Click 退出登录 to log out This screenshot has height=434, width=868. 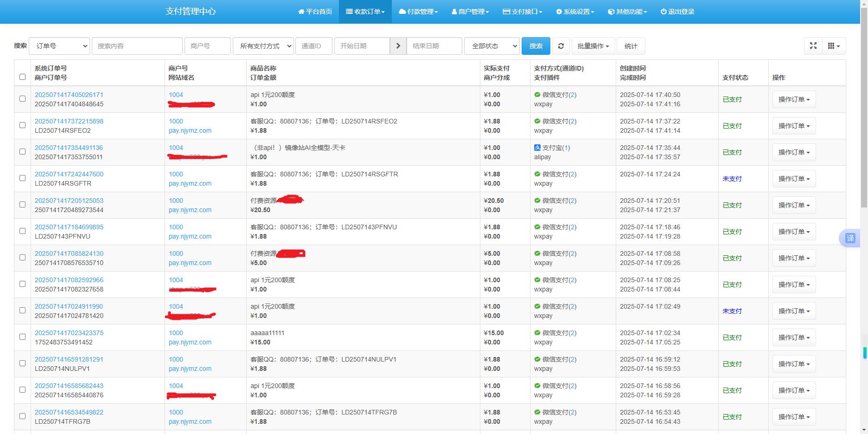click(677, 12)
